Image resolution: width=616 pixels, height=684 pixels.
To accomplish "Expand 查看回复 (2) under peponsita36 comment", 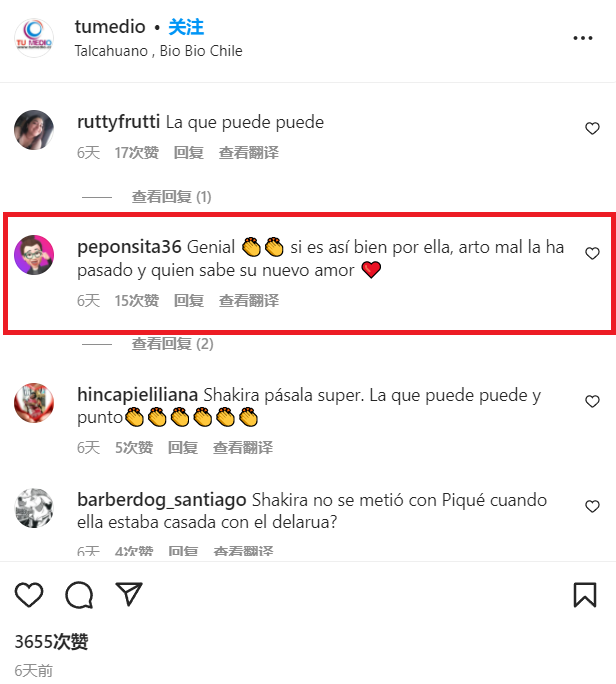I will tap(172, 344).
